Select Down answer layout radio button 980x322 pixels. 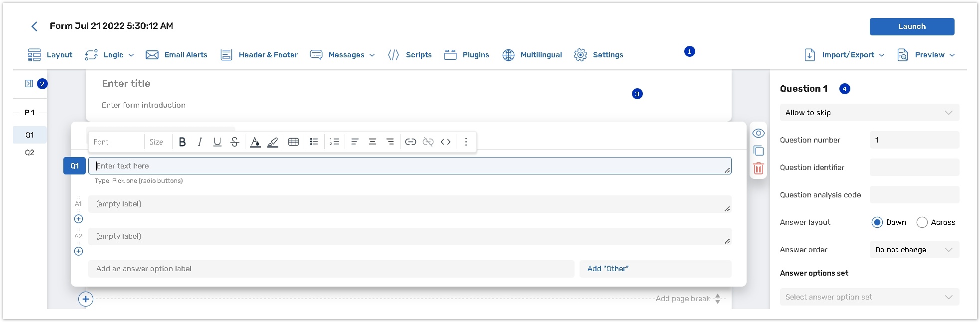tap(877, 222)
